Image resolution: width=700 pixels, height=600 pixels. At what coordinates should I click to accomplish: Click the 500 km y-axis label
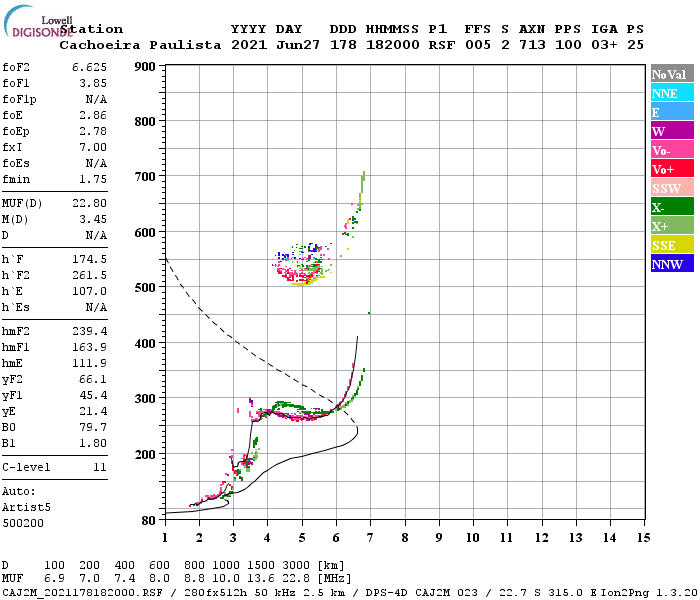pos(145,288)
